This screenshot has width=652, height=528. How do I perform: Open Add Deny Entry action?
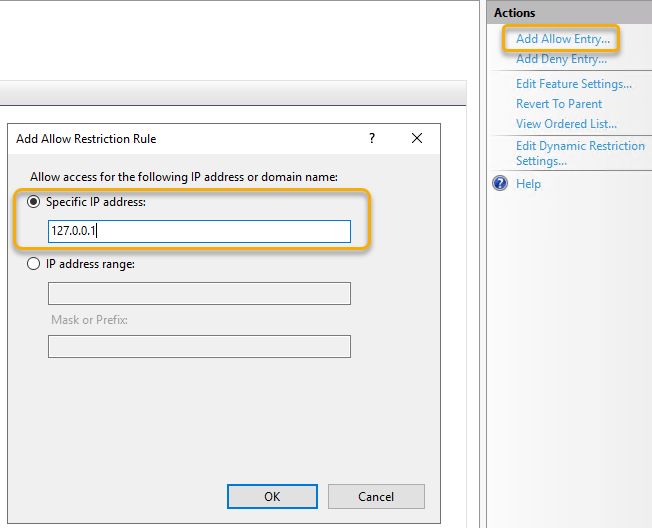click(561, 59)
